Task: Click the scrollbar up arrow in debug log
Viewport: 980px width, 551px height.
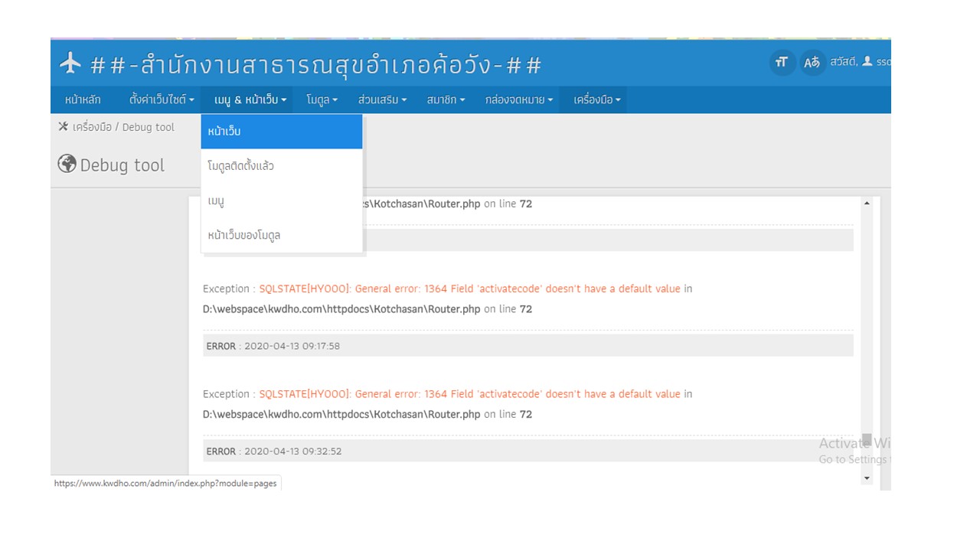Action: [867, 204]
